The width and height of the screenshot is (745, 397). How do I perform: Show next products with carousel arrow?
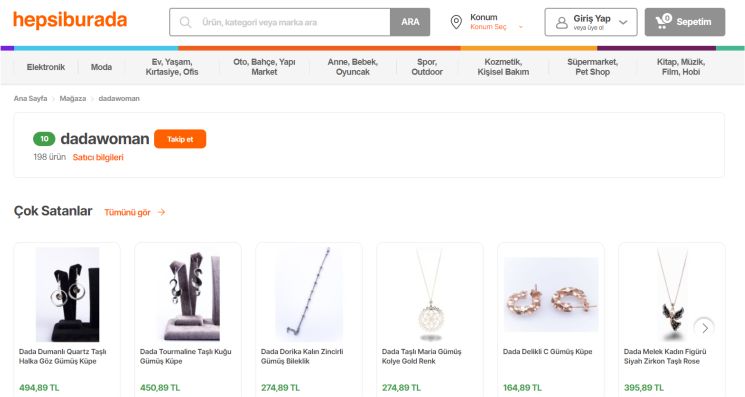point(705,328)
